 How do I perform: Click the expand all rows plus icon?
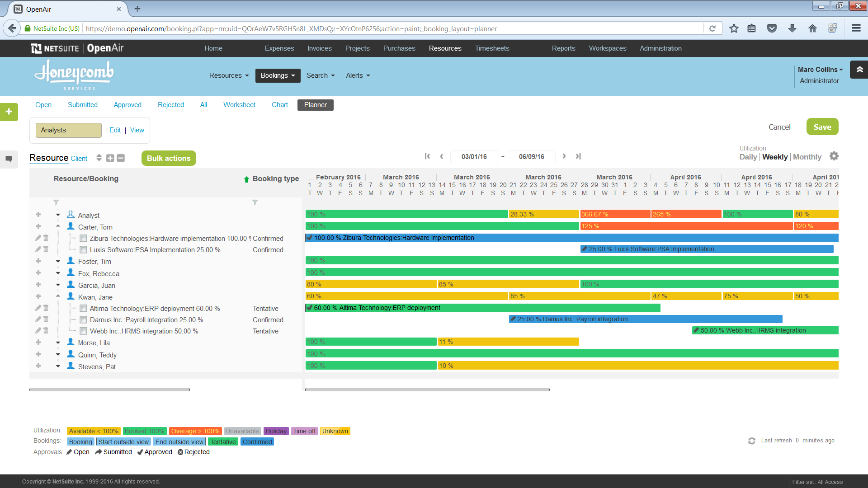click(110, 158)
